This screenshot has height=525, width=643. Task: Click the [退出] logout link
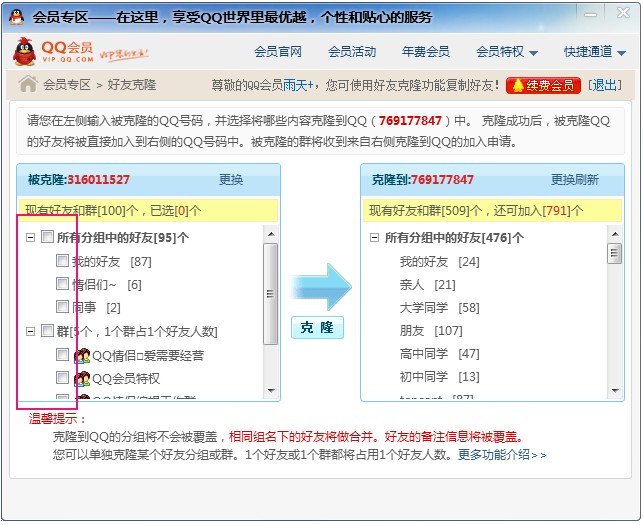coord(605,85)
